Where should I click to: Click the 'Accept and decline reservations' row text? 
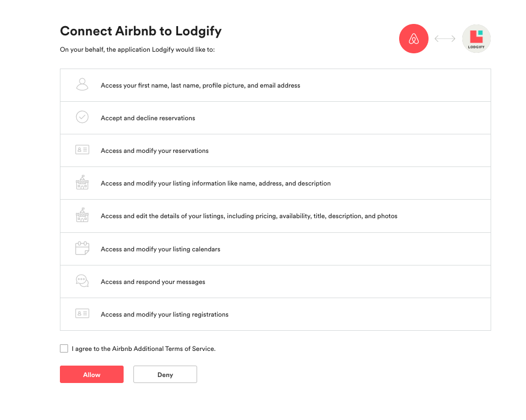coord(148,118)
